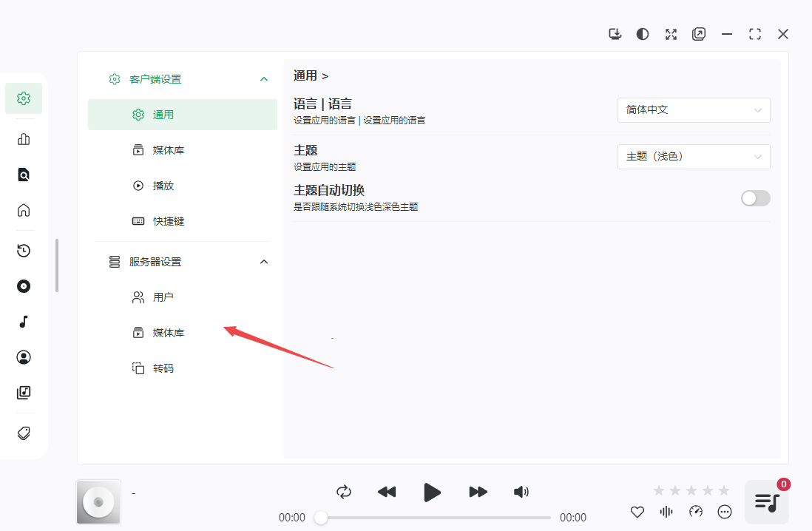Open 用户 under server settings
The width and height of the screenshot is (812, 531).
pos(163,297)
